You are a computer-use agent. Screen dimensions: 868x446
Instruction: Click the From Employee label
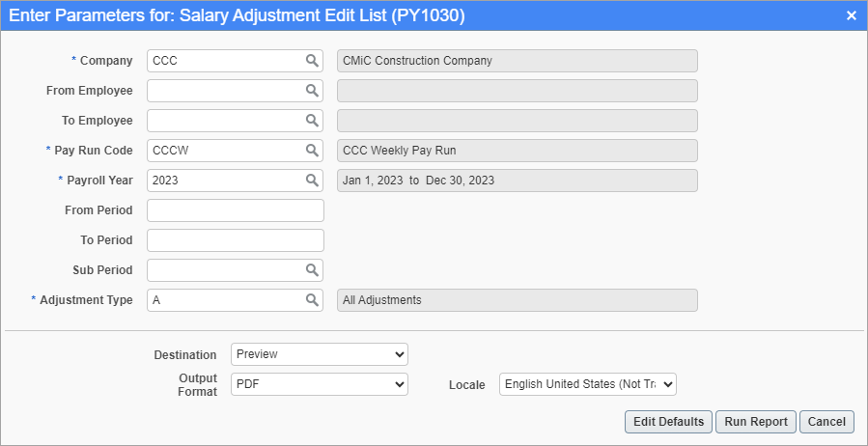pos(90,90)
